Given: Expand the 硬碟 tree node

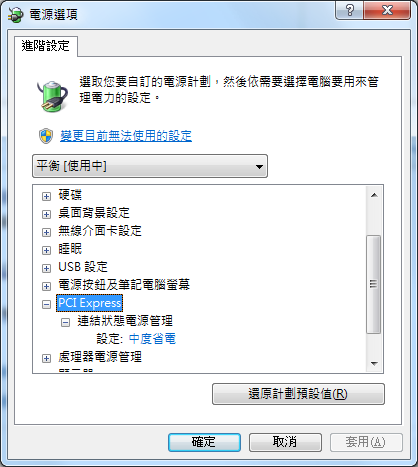Looking at the screenshot, I should [x=46, y=196].
